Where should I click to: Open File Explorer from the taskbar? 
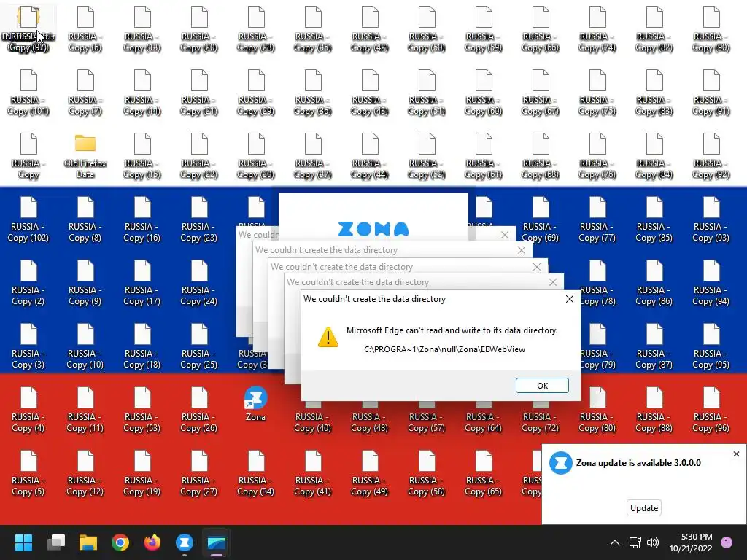[x=88, y=542]
